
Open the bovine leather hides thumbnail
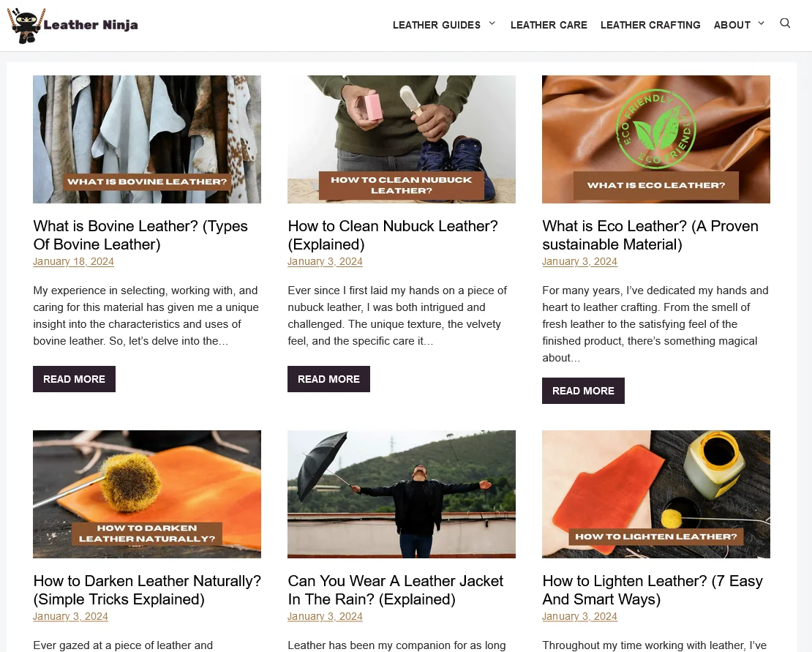tap(147, 139)
